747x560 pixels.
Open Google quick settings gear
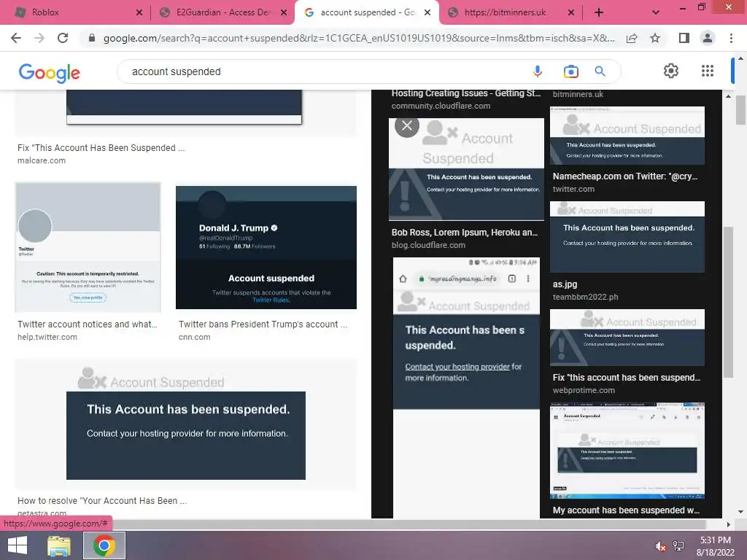tap(671, 71)
